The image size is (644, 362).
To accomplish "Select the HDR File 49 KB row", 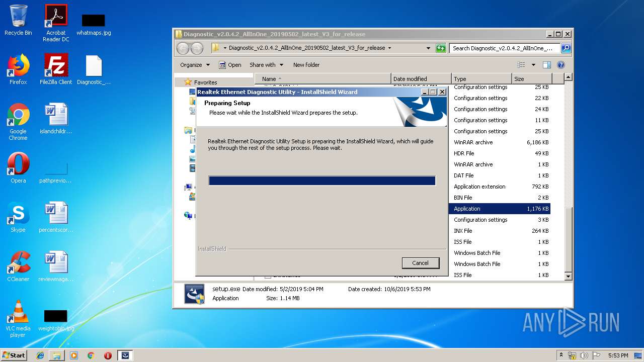I will click(500, 153).
